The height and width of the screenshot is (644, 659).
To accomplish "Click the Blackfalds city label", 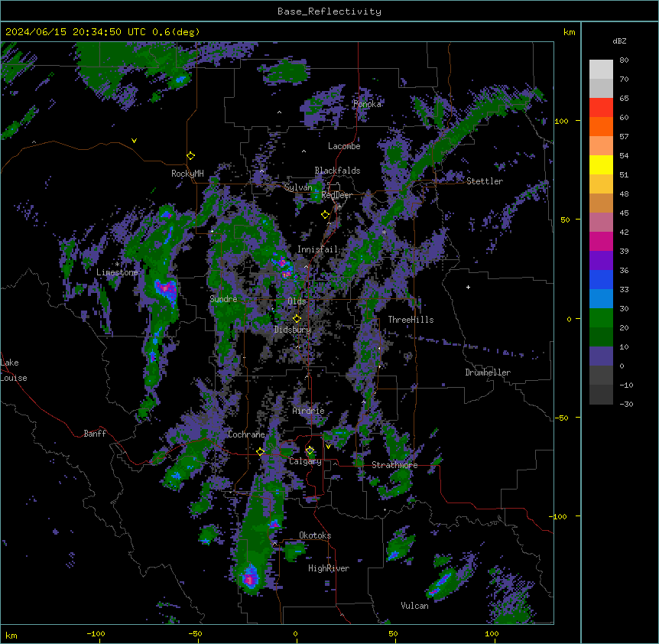I will pos(337,171).
